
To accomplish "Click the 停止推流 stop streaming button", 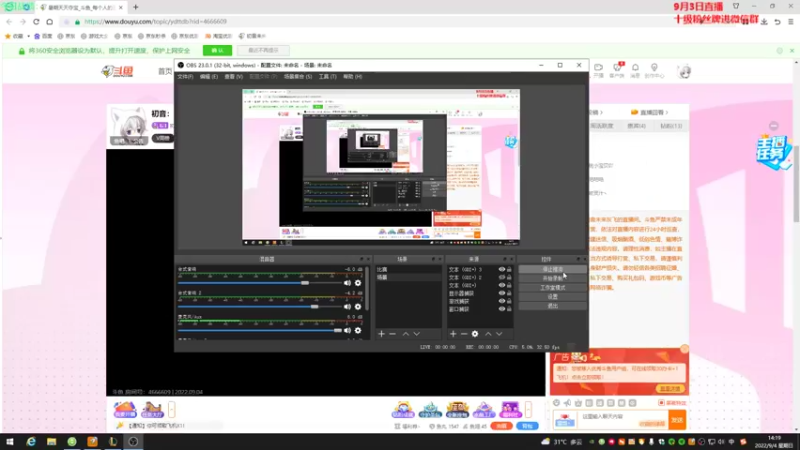I will pyautogui.click(x=553, y=269).
